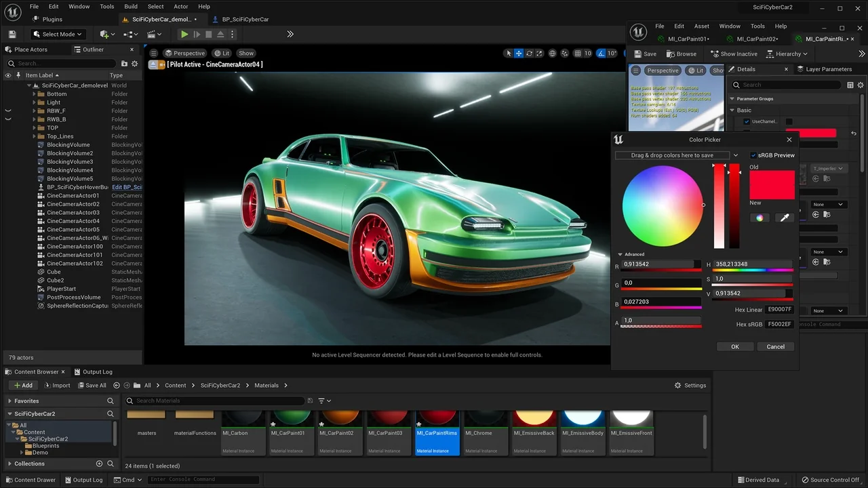The width and height of the screenshot is (868, 488).
Task: Pick a hue on the color wheel
Action: [x=663, y=205]
